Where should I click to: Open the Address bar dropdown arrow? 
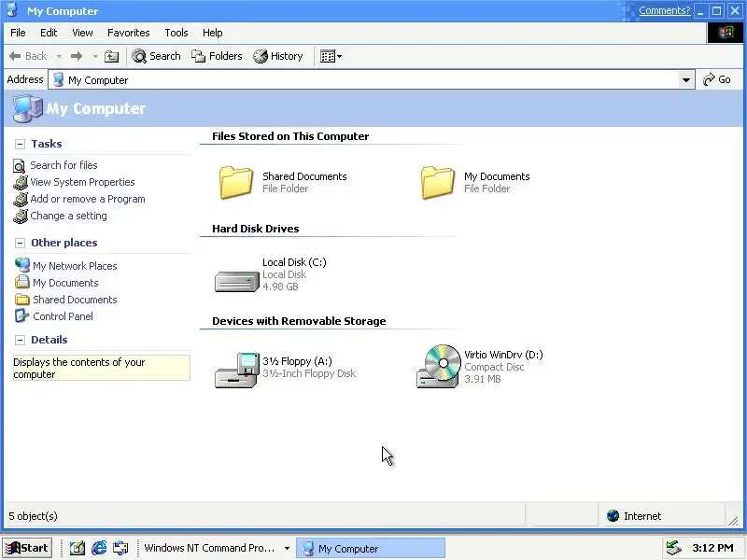tap(686, 80)
